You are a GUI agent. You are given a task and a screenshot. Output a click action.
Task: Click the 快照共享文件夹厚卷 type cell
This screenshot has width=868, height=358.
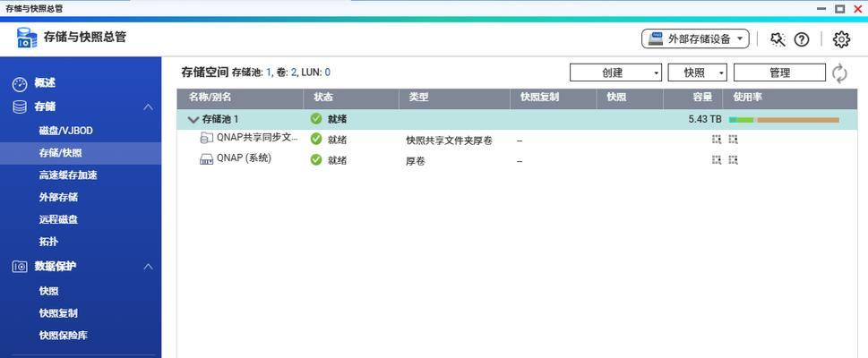point(449,141)
